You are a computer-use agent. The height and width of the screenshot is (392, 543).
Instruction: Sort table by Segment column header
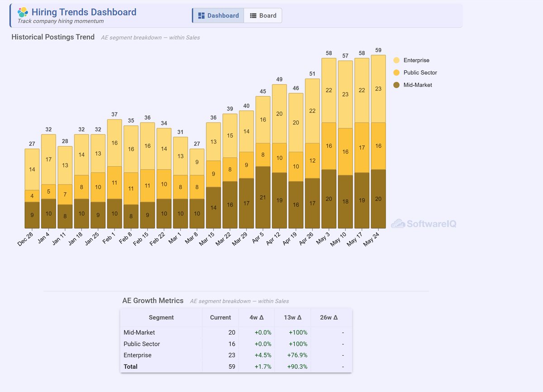[161, 317]
